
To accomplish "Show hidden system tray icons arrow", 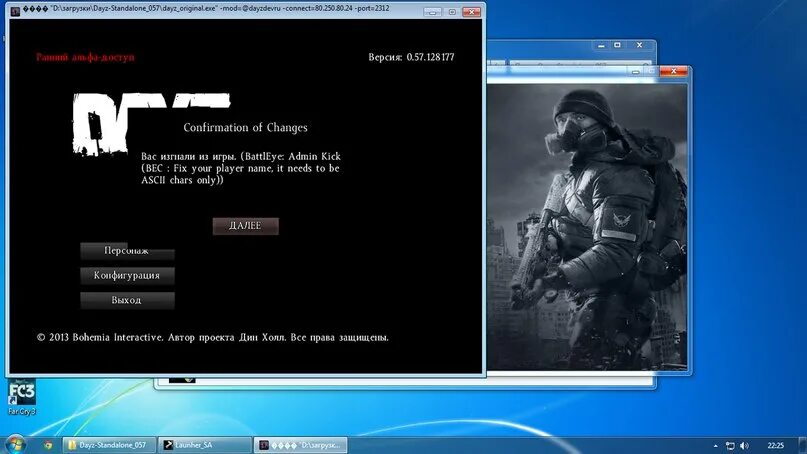I will (715, 446).
